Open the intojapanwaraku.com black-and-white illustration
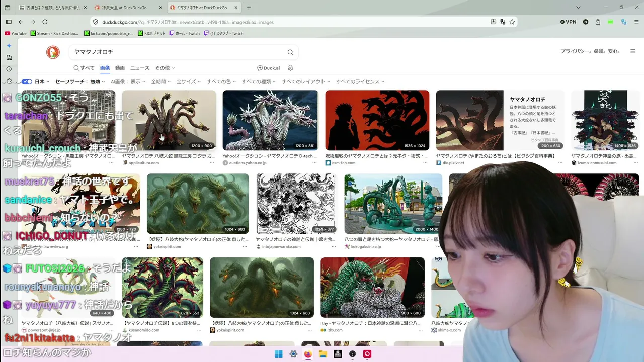This screenshot has height=362, width=644. (296, 204)
